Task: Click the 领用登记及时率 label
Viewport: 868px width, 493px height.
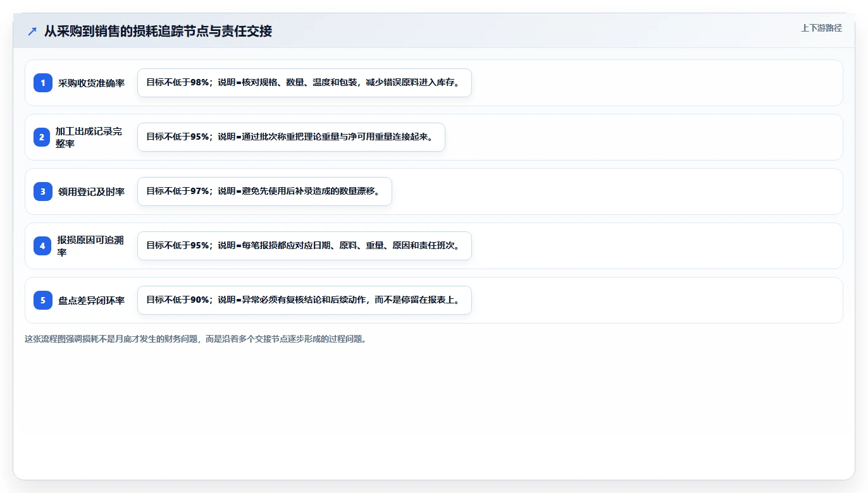Action: point(92,192)
